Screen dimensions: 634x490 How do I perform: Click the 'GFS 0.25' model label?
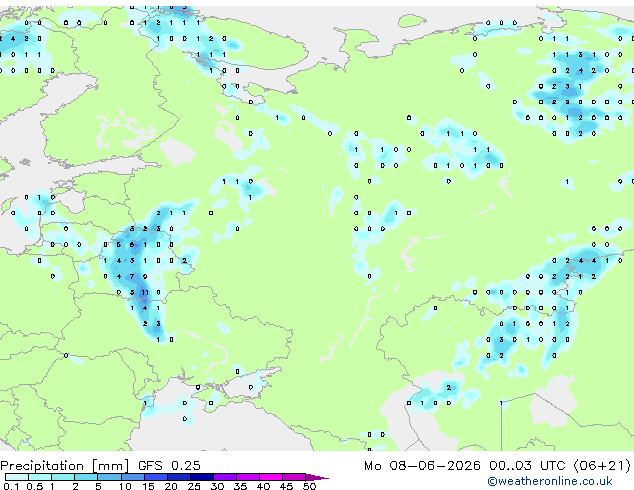pos(169,466)
